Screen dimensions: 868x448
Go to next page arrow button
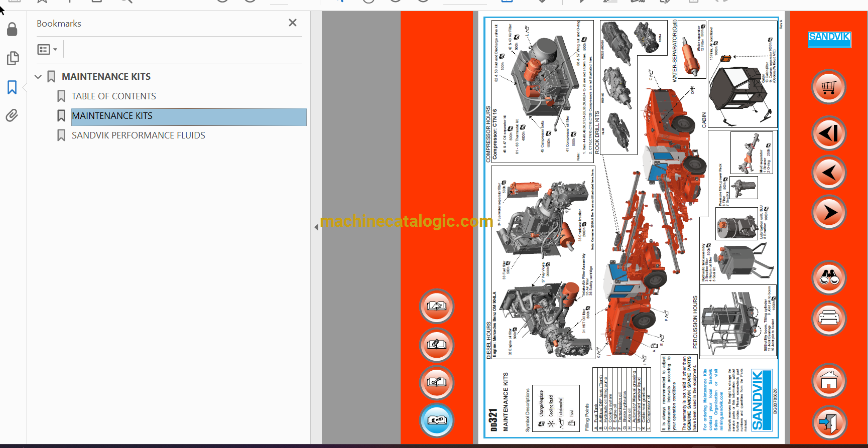[x=829, y=213]
